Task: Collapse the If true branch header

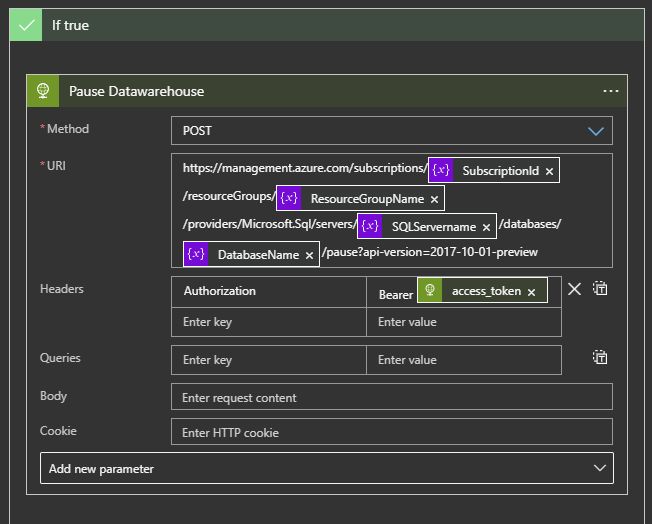Action: click(327, 25)
